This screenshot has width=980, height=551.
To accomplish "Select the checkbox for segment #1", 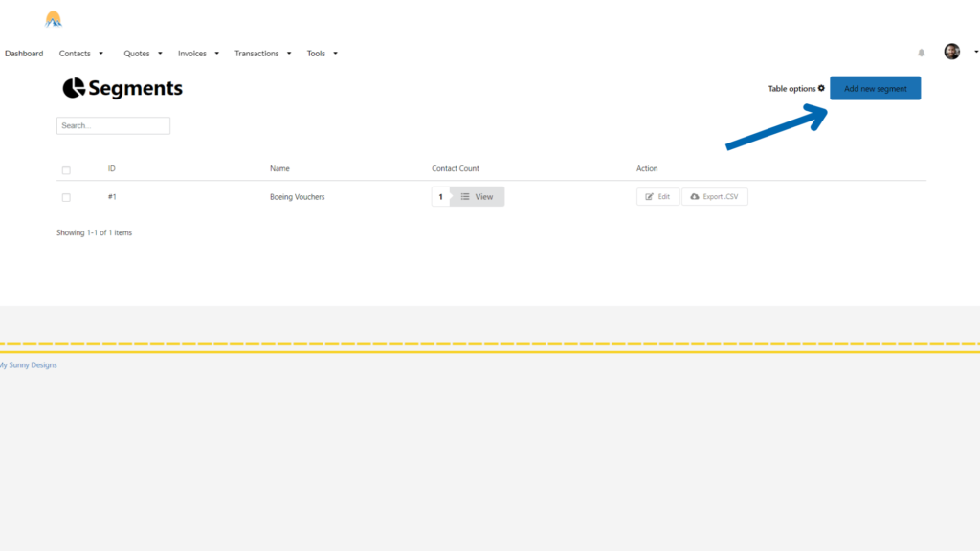I will [x=66, y=197].
